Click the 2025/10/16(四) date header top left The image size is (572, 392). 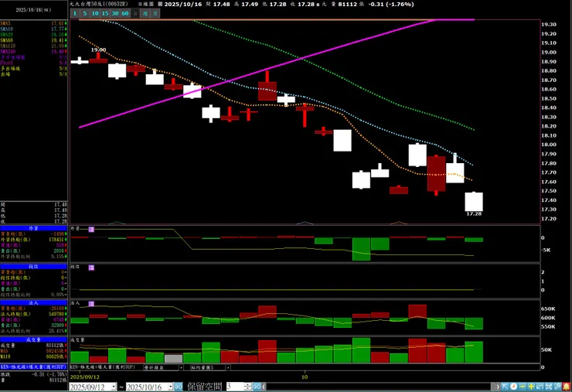[x=33, y=10]
